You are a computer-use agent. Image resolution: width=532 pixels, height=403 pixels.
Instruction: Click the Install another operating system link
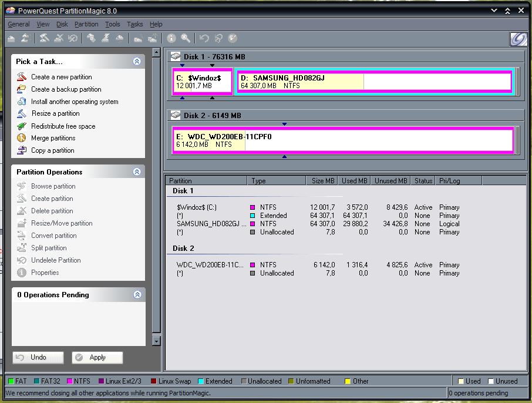pos(75,101)
